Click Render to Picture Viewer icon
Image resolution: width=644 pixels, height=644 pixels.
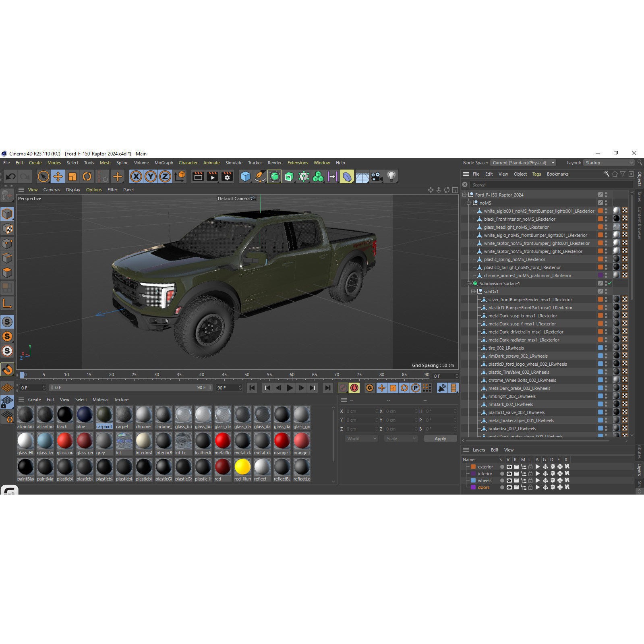213,176
